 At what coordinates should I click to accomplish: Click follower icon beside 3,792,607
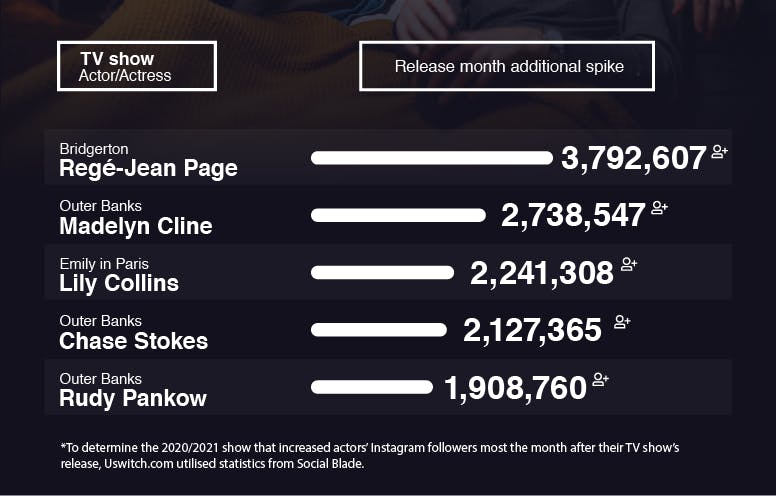pyautogui.click(x=719, y=152)
